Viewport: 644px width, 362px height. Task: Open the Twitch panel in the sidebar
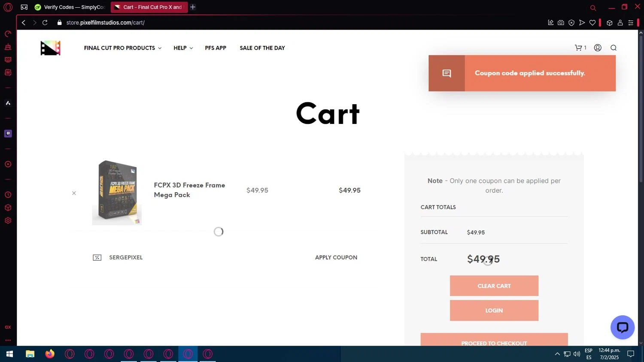pyautogui.click(x=8, y=133)
